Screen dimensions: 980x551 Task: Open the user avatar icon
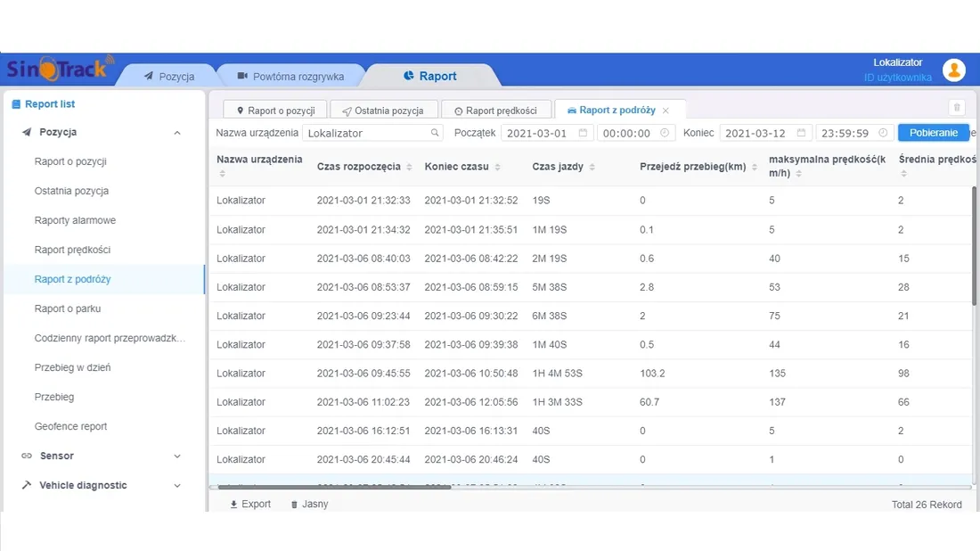(x=954, y=70)
